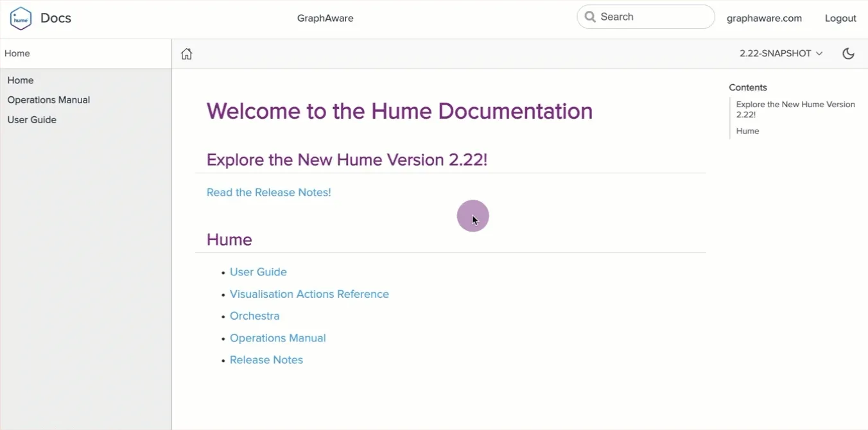Click the Contents label
Viewport: 868px width, 430px height.
748,87
